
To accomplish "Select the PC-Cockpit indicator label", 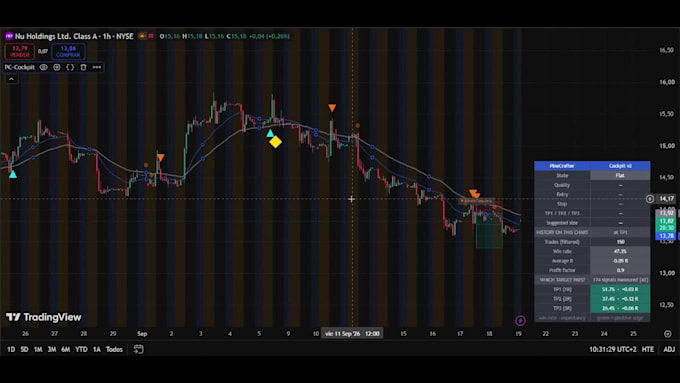I will coord(20,67).
